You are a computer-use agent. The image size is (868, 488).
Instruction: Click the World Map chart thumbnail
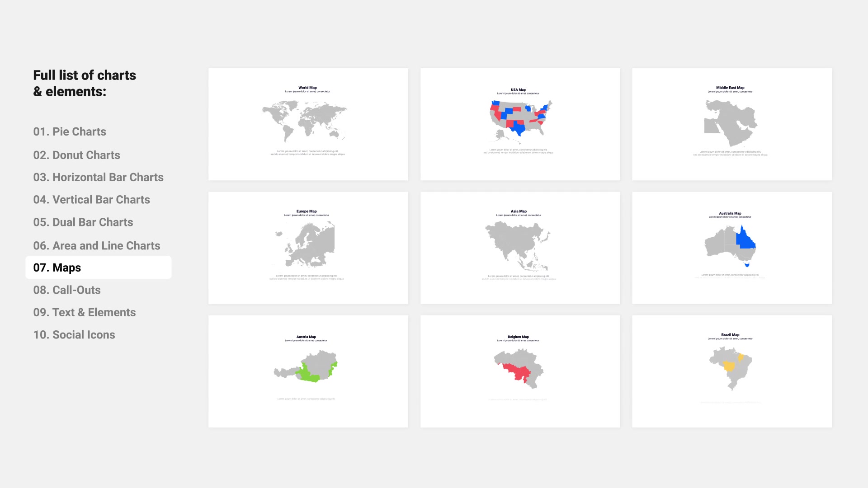tap(308, 123)
